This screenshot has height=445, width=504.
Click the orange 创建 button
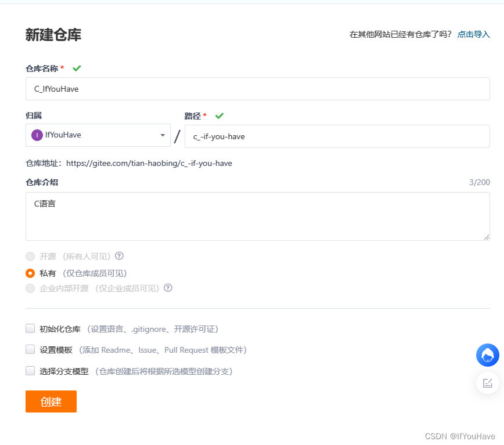(x=51, y=401)
